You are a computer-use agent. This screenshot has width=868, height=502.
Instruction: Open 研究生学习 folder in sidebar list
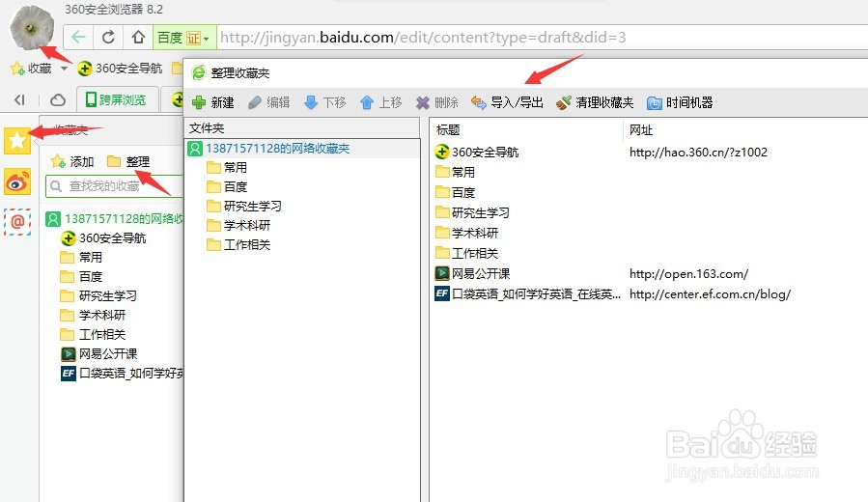(x=98, y=296)
